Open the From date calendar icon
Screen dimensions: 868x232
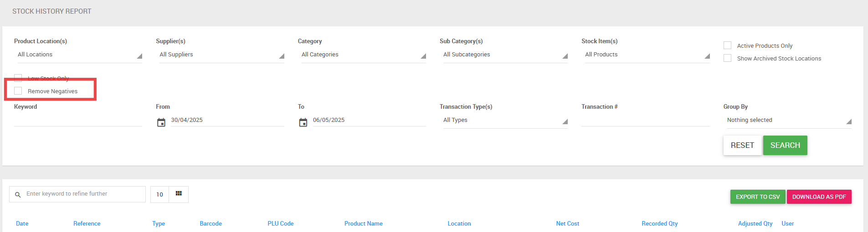pos(161,122)
